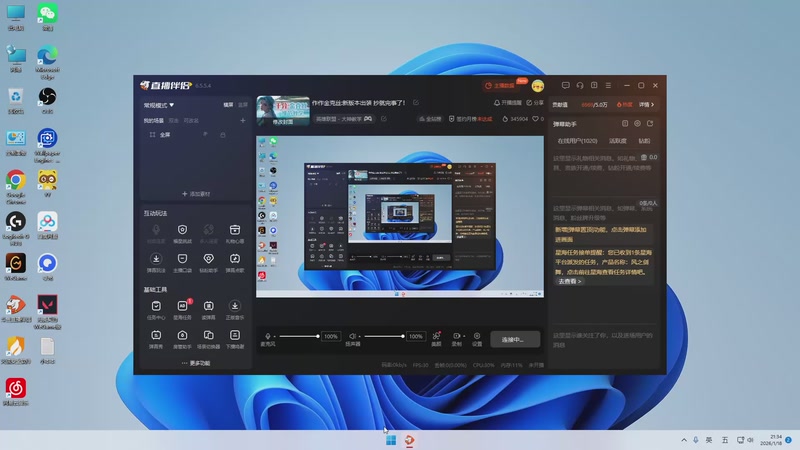Select the 活跃度 tab
Screen dimensions: 800x450
(x=617, y=141)
